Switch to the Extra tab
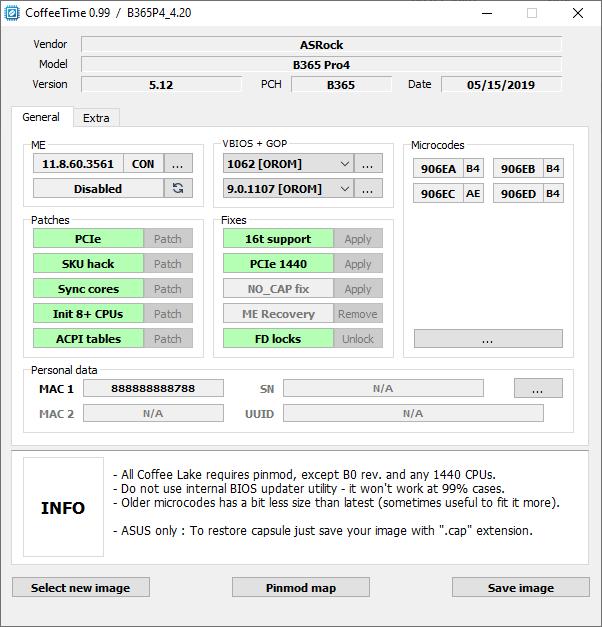 point(96,118)
